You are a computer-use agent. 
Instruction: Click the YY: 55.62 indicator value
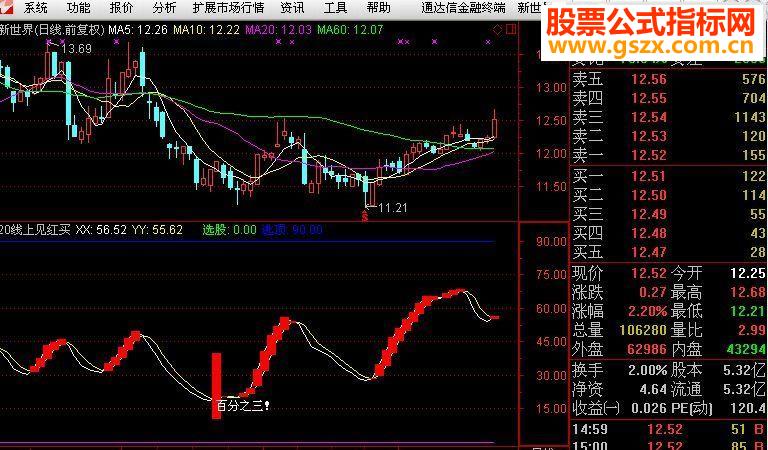point(157,230)
